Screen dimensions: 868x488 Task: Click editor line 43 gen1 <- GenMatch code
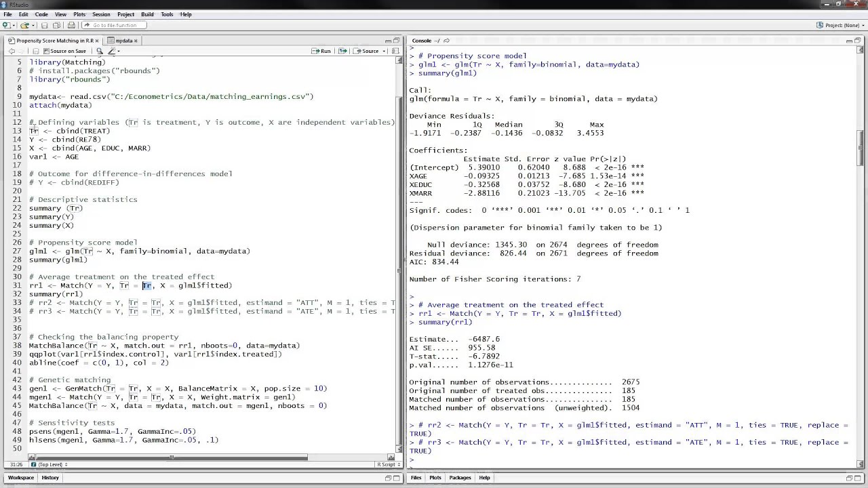point(178,388)
